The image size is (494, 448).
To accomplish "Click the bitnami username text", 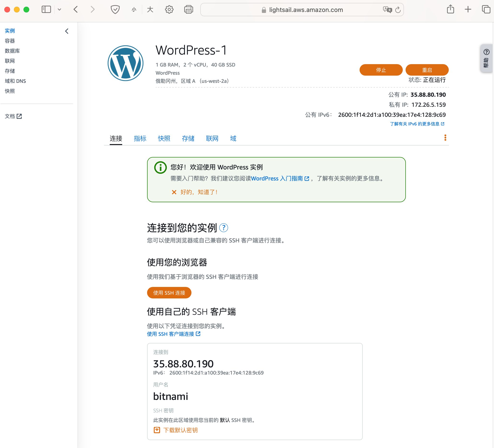I will click(x=171, y=396).
